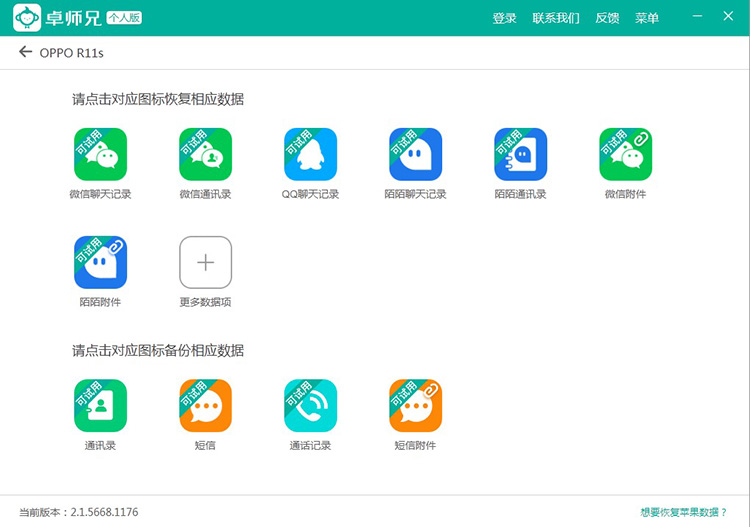Open 微信聊天记录 recovery icon
Viewport: 750px width, 527px height.
coord(100,155)
